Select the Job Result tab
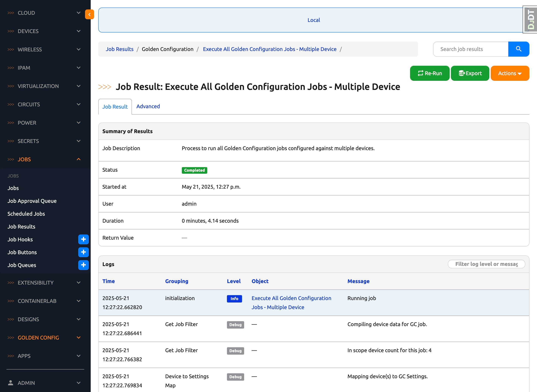537x392 pixels. point(115,107)
